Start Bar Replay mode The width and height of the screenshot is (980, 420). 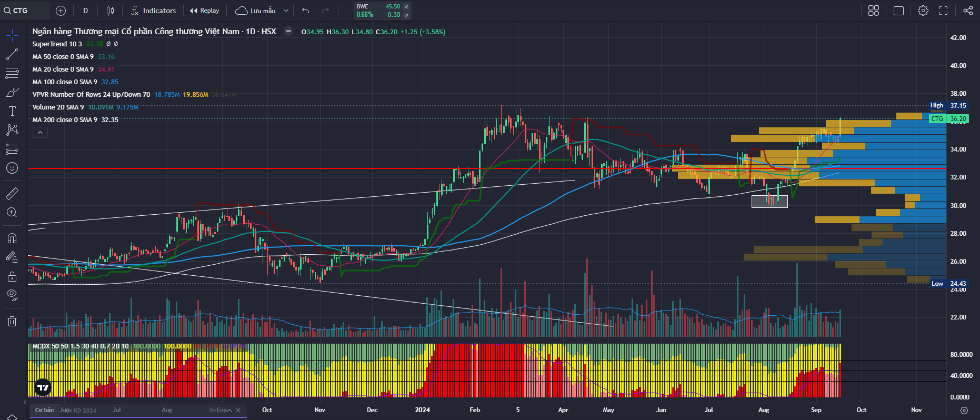pyautogui.click(x=204, y=11)
